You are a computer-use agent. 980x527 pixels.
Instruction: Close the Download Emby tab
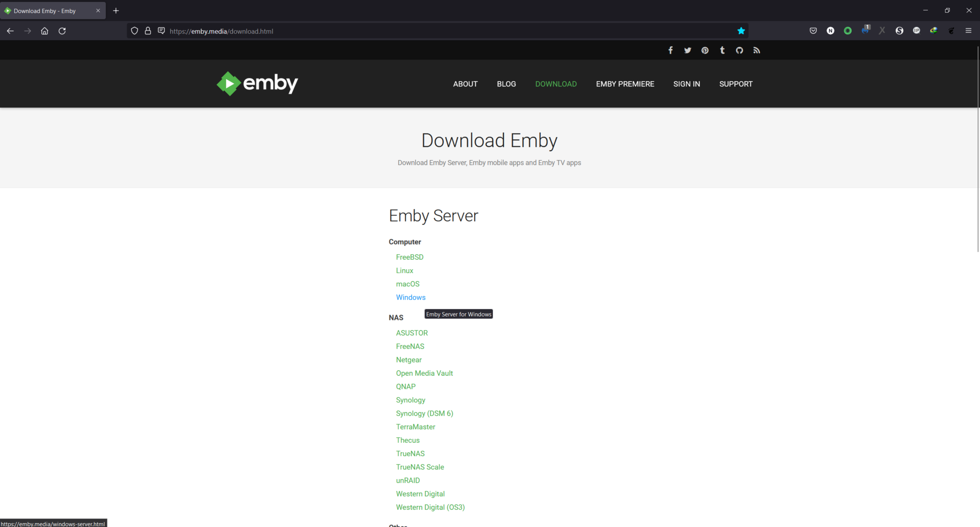tap(98, 11)
